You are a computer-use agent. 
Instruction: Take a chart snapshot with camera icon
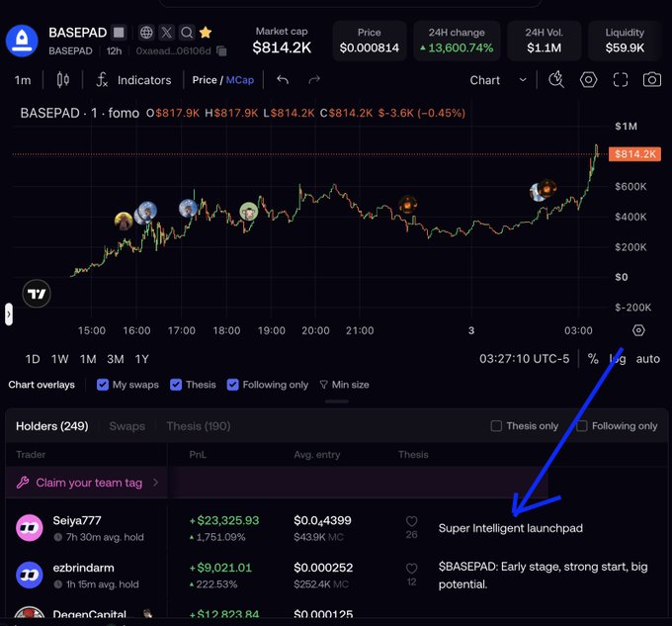[x=652, y=80]
